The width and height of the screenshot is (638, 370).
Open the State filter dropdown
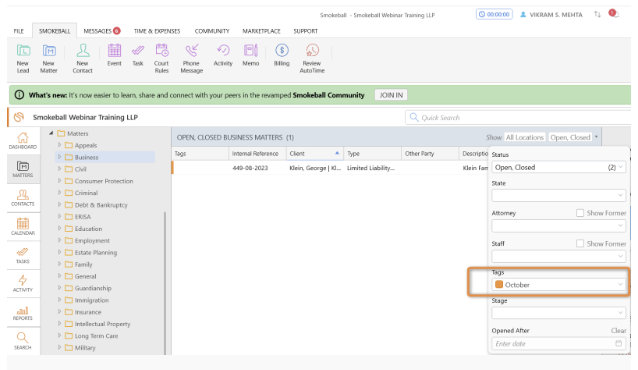559,195
